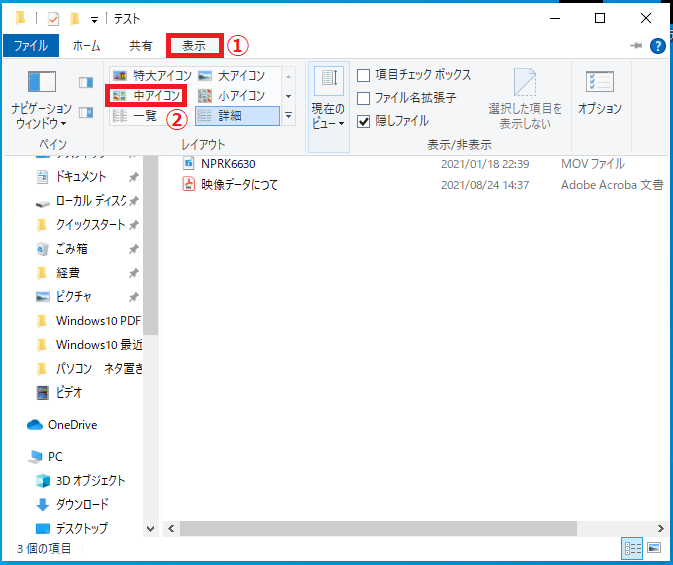
Task: Select クイックスタート folder in navigation pane
Action: 90,225
